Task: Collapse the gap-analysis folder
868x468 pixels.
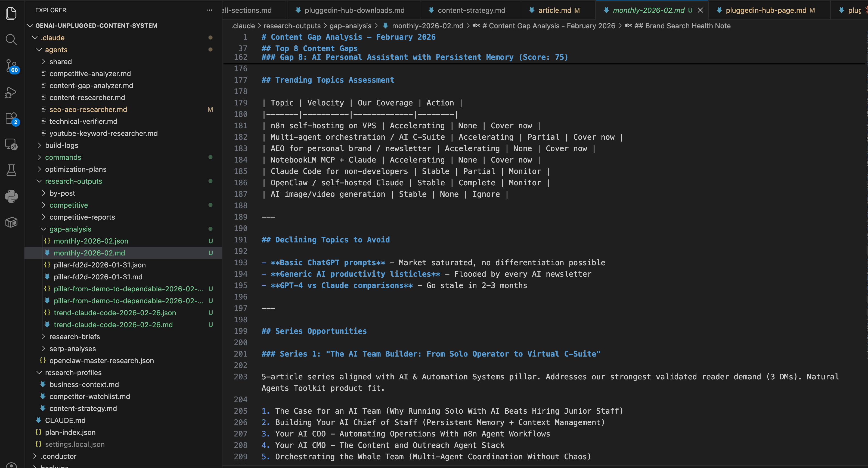Action: pos(70,229)
